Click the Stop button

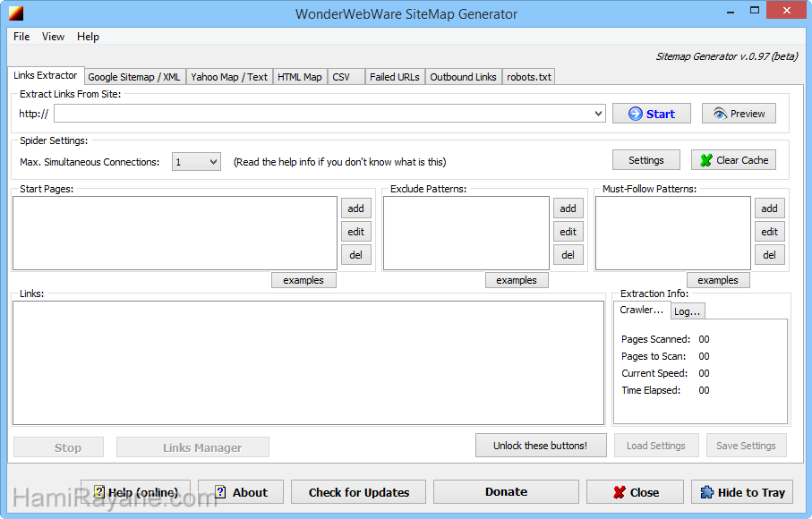[58, 447]
